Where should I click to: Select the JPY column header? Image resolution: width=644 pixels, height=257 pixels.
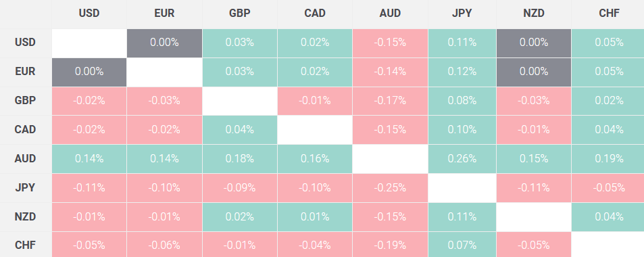coord(462,14)
